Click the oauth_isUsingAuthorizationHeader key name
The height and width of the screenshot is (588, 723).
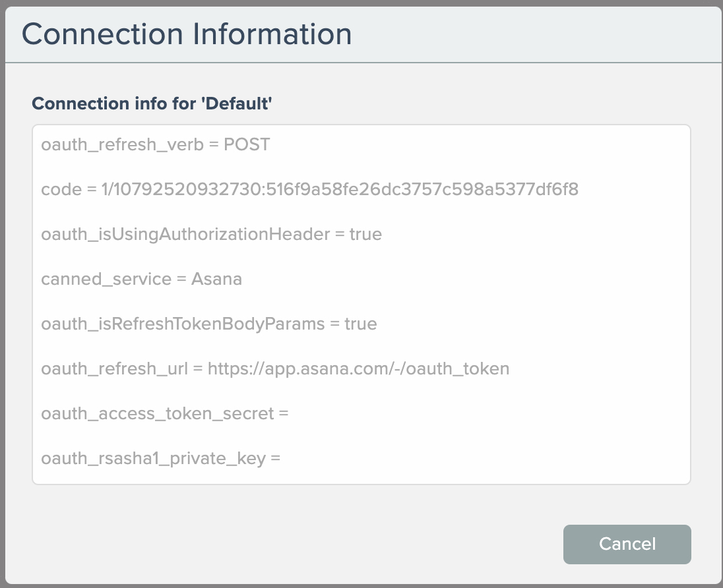pos(185,234)
